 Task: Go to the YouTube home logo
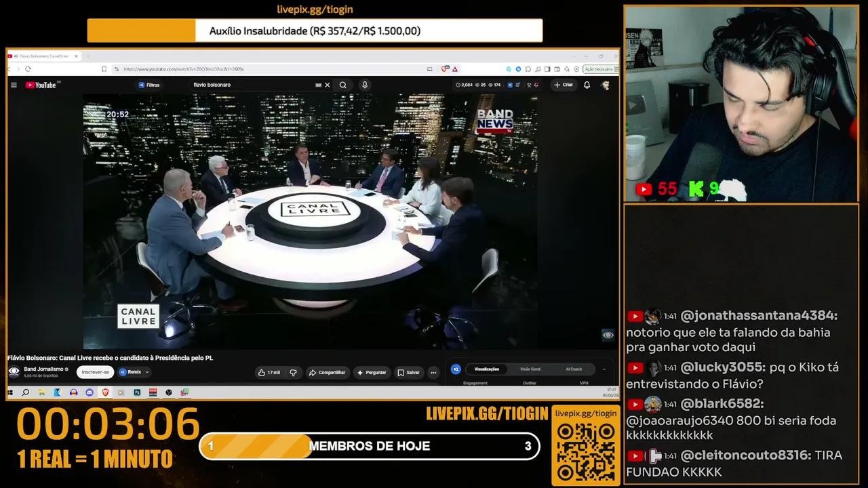pyautogui.click(x=41, y=85)
